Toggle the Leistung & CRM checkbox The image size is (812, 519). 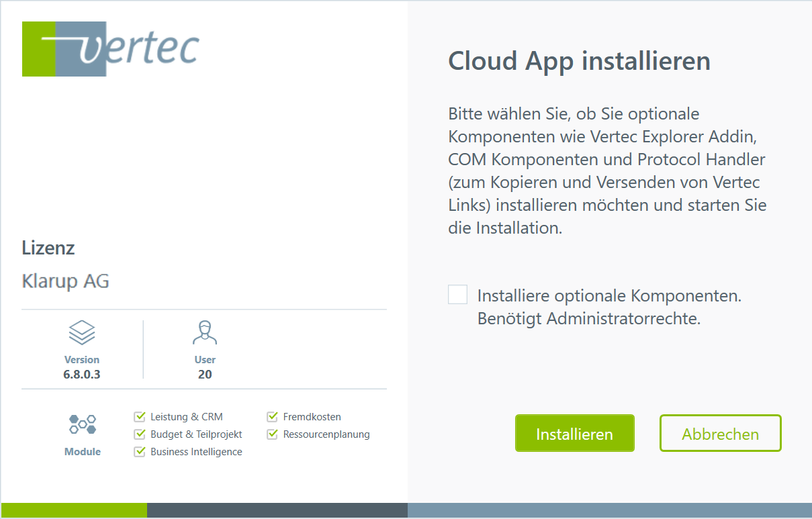[140, 417]
